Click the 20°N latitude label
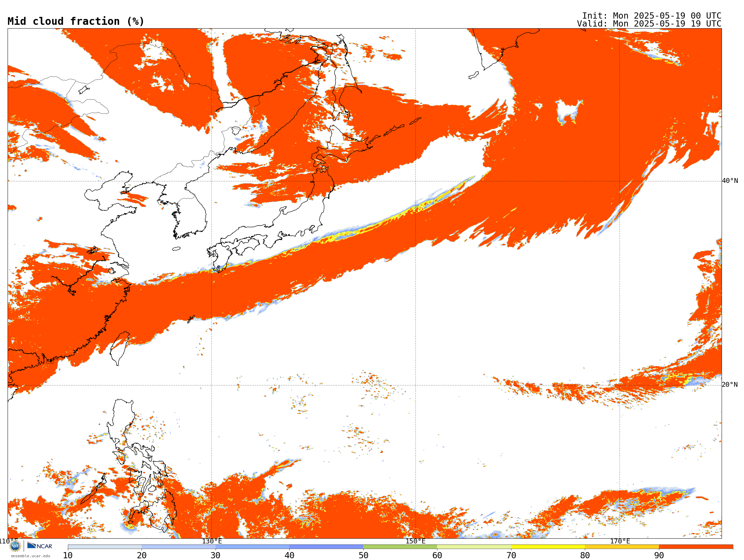The image size is (744, 560). (x=730, y=384)
